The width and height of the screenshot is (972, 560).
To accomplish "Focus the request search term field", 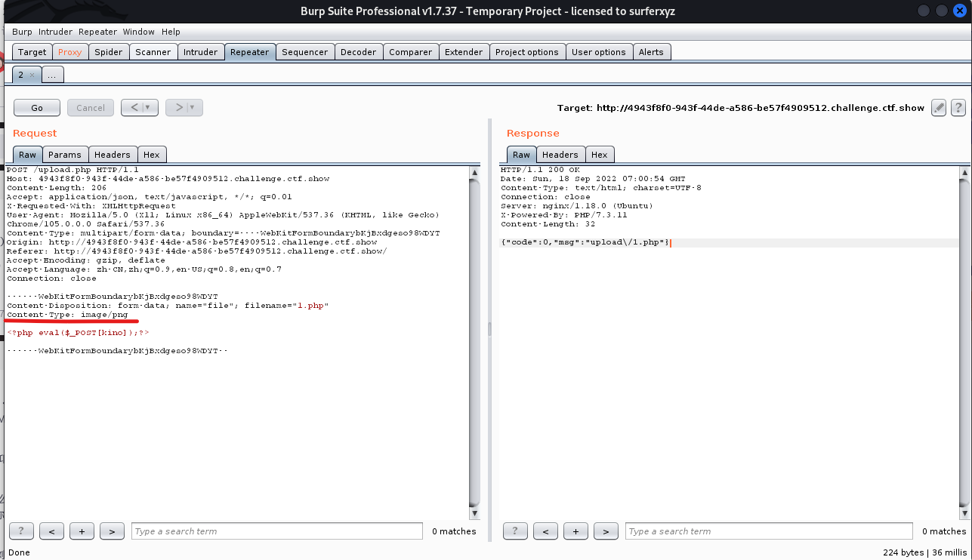I will (277, 531).
